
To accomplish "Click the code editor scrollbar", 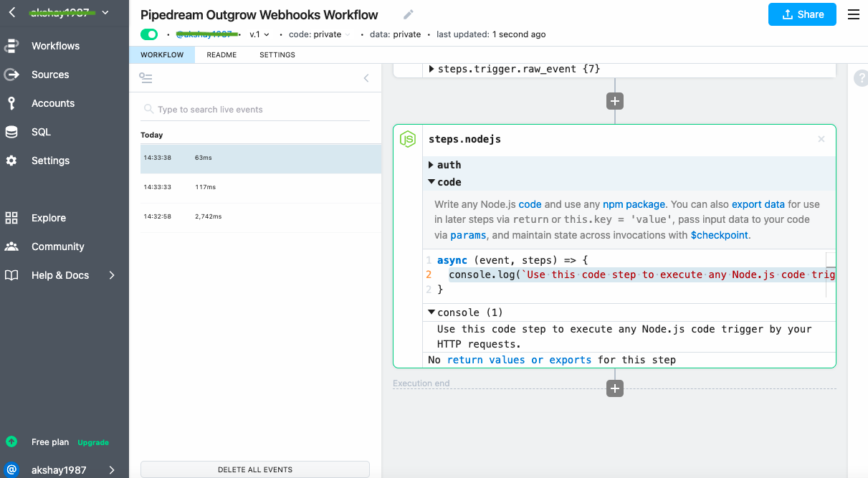I will click(x=831, y=274).
